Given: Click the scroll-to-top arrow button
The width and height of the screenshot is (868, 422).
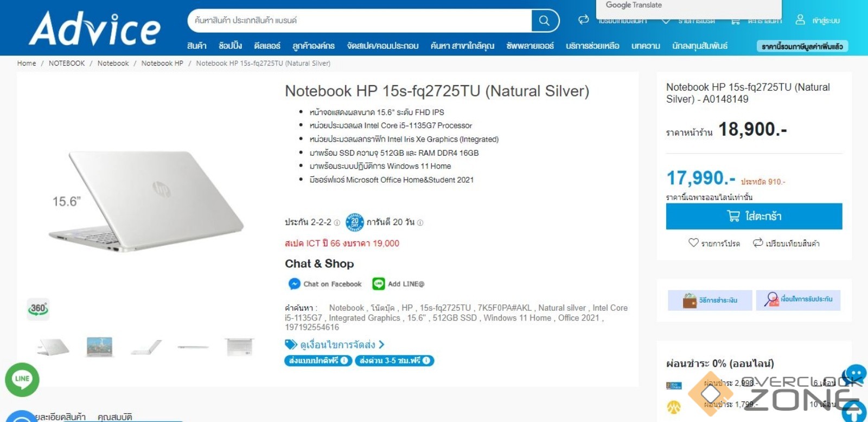Looking at the screenshot, I should coord(854,412).
